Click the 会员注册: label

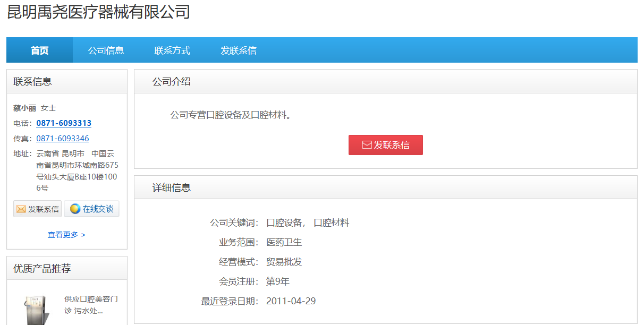pos(239,281)
